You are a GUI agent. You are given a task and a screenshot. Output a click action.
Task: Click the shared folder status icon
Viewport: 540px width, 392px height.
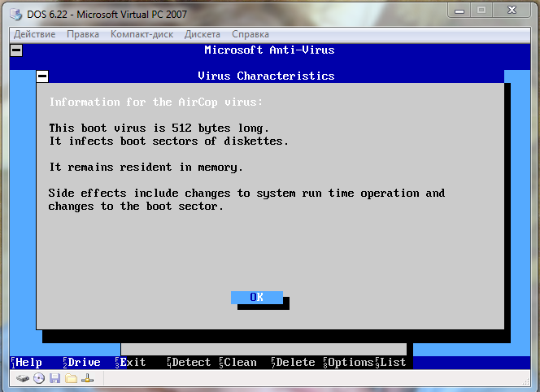[x=72, y=378]
